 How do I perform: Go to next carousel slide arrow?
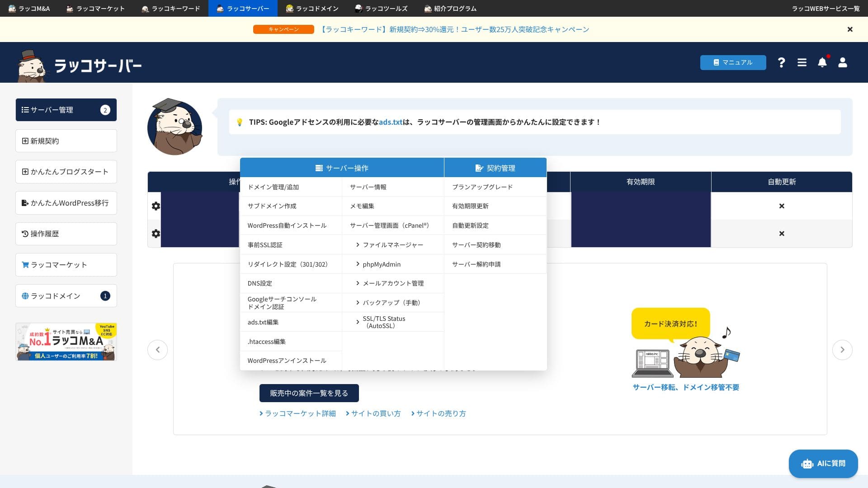click(842, 350)
